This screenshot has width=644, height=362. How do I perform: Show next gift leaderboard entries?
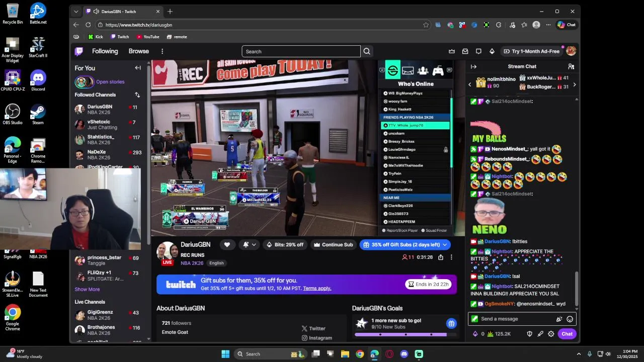coord(575,84)
